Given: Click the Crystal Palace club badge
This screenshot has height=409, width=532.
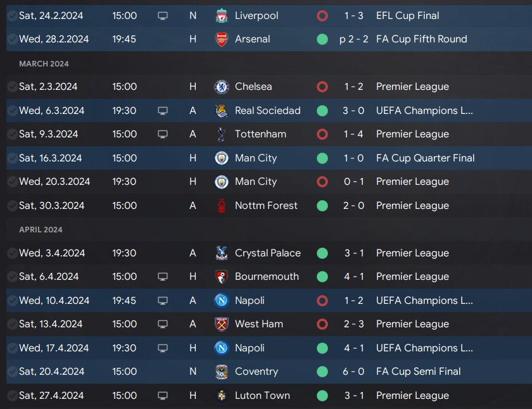Looking at the screenshot, I should click(222, 253).
